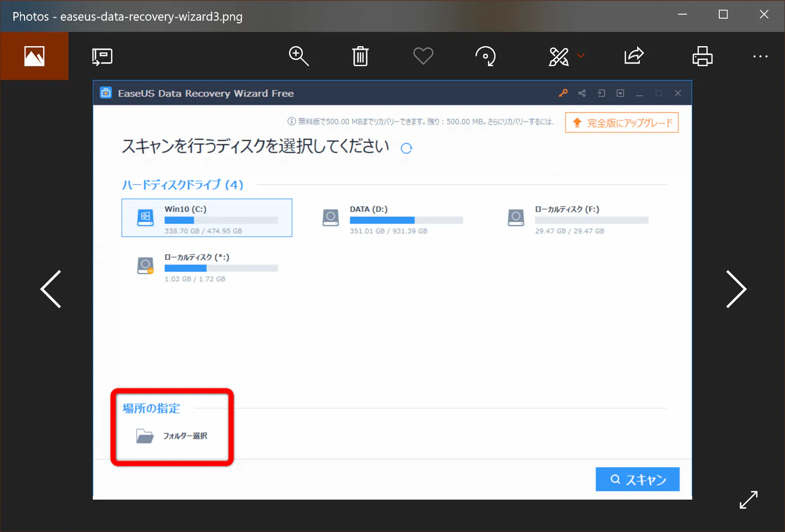Click the 338.70 GB / 474.95 GB text
785x532 pixels.
point(203,231)
